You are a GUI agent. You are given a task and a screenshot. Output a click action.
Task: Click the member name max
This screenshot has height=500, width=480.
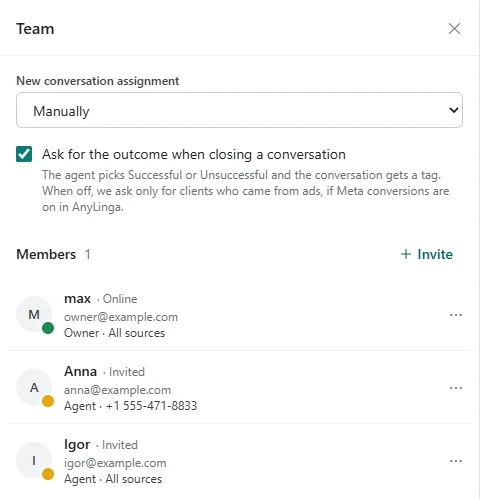point(77,299)
